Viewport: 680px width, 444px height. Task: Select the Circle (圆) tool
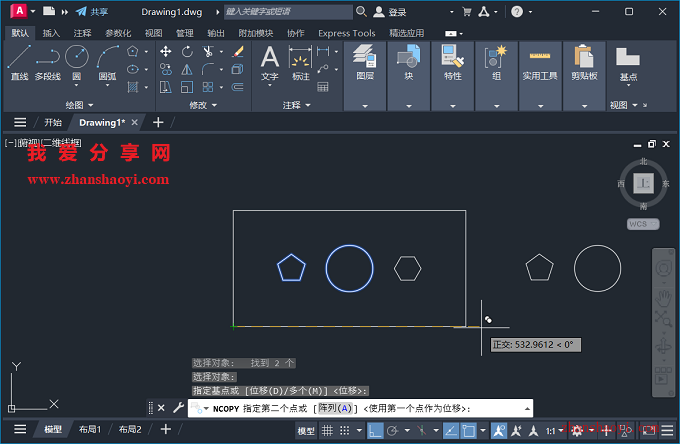[77, 62]
